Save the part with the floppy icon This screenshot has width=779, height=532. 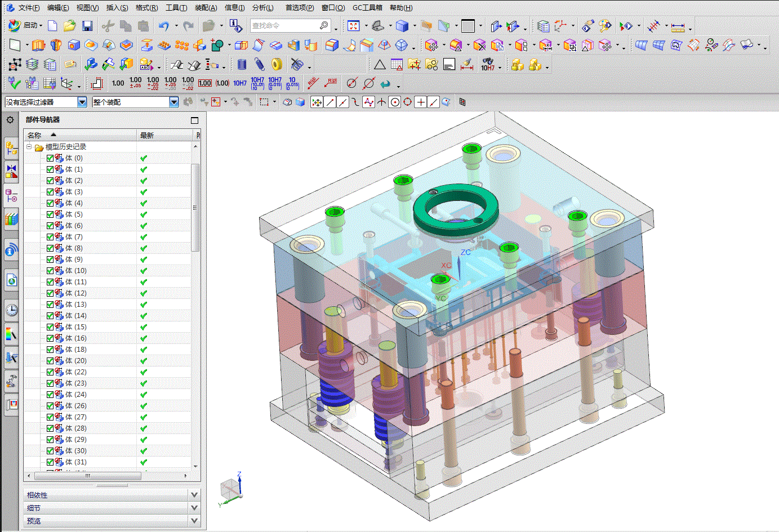coord(87,26)
